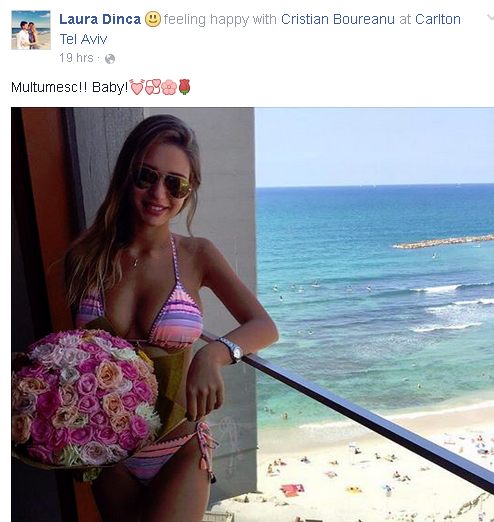Viewport: 494px width, 522px height.
Task: Click the heart with arrows emoji
Action: (x=136, y=87)
